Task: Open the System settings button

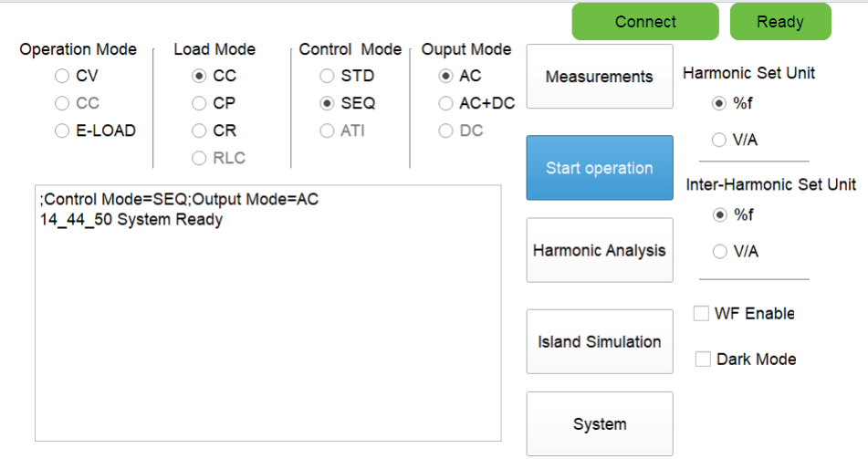Action: point(599,423)
